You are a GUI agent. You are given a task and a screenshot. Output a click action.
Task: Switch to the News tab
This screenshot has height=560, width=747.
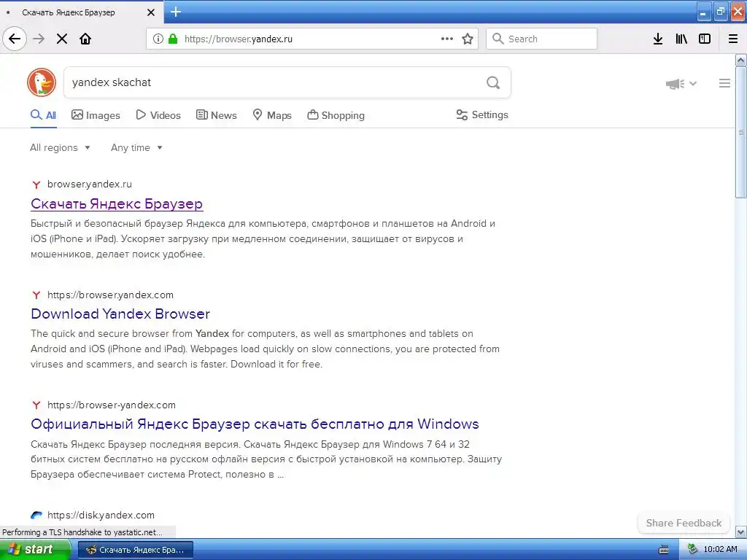tap(216, 115)
